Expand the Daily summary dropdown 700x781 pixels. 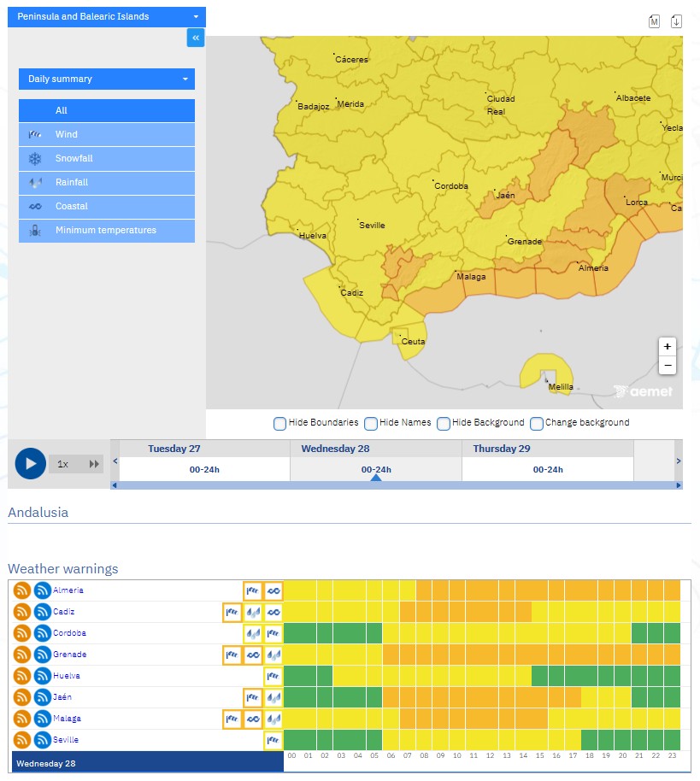click(x=106, y=79)
